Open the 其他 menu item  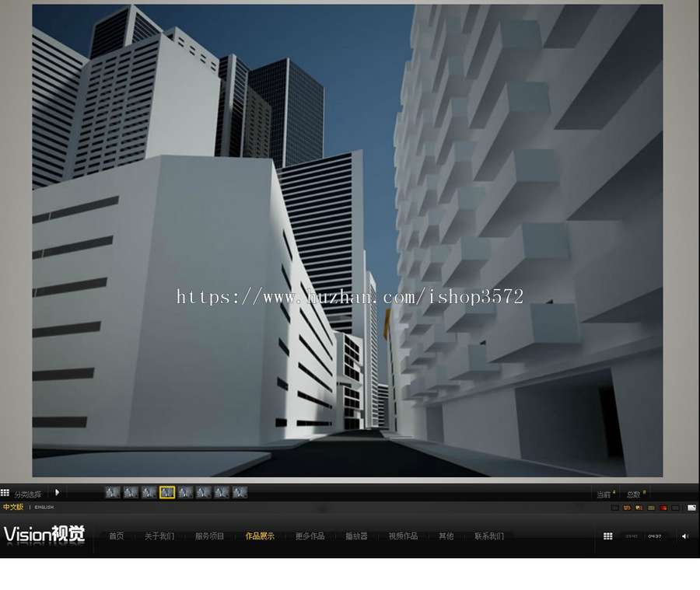click(446, 536)
